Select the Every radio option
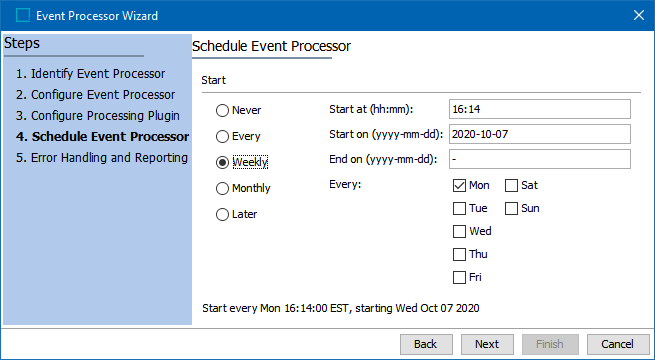This screenshot has width=655, height=360. [x=222, y=136]
